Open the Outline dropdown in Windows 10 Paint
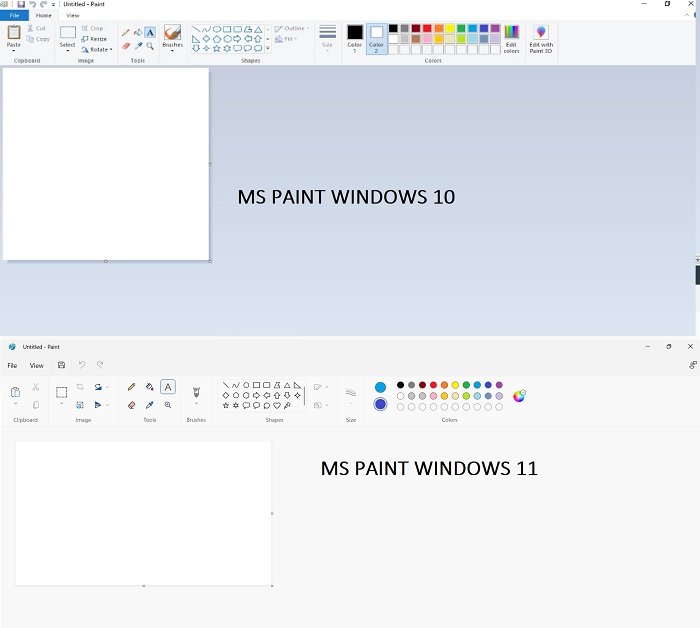 (292, 29)
